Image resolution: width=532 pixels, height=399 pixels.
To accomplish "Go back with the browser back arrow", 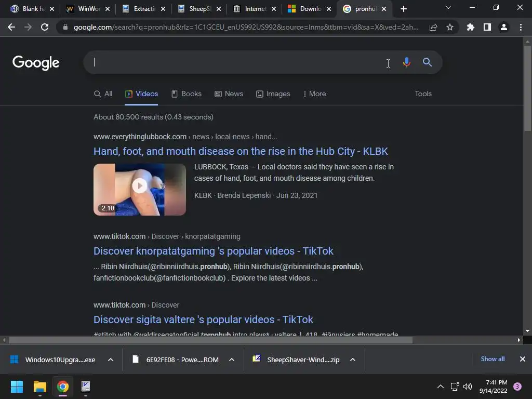I will point(11,27).
